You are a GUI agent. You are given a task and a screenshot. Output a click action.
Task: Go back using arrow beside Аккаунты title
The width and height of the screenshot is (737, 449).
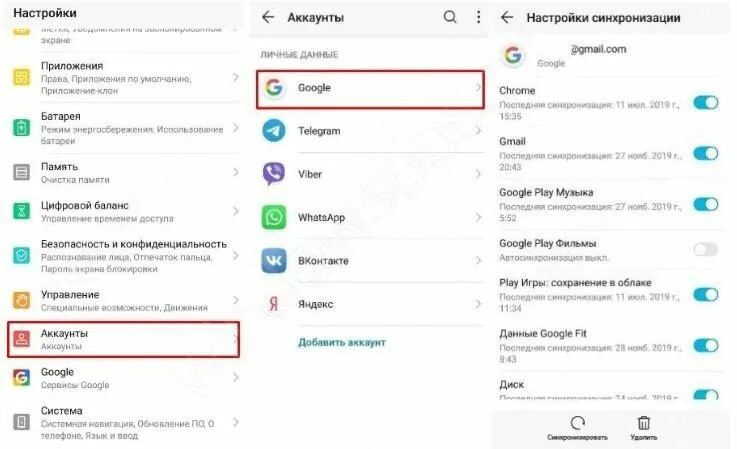pyautogui.click(x=268, y=17)
